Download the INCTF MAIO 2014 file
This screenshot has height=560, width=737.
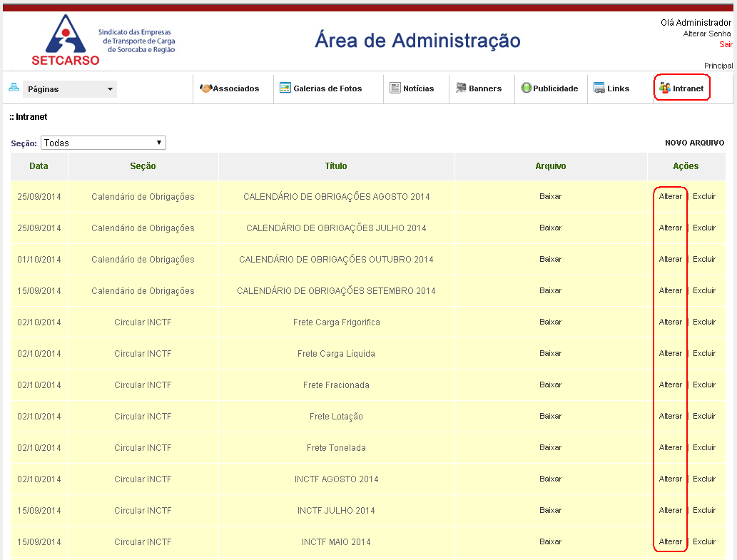pos(550,541)
